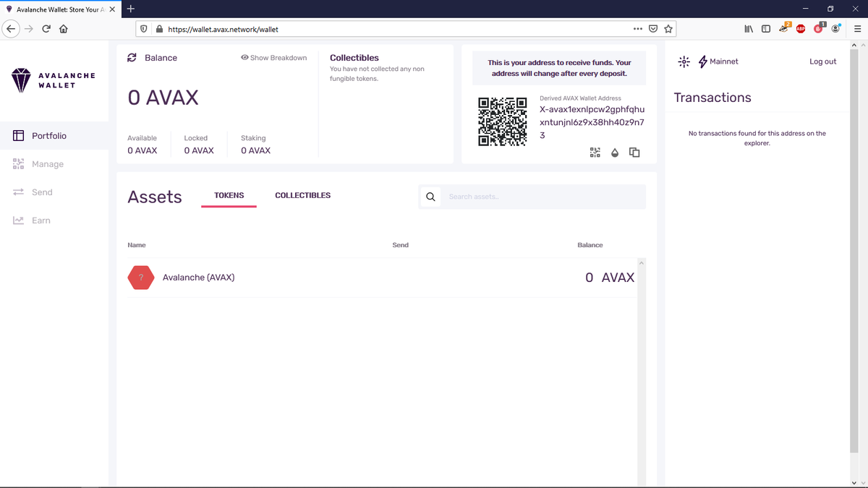This screenshot has width=868, height=488.
Task: Click the Transactions heading
Action: point(712,98)
